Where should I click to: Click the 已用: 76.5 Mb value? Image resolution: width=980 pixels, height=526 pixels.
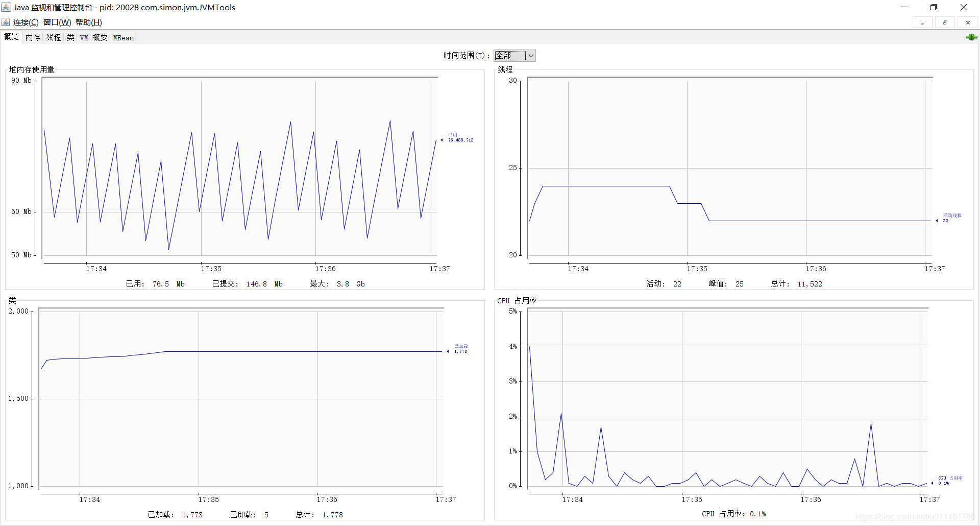(x=155, y=284)
